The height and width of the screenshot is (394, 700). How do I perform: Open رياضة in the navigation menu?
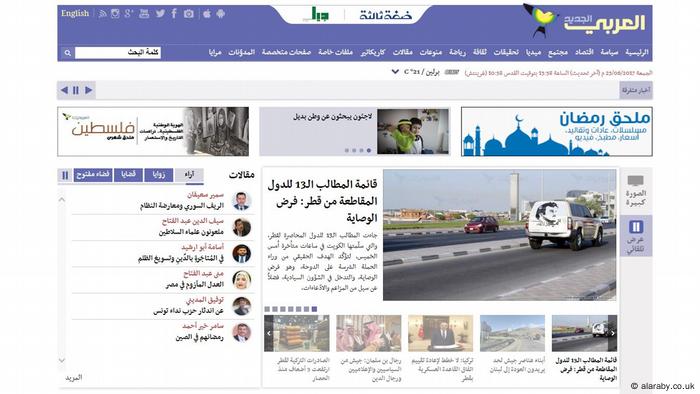pos(457,52)
